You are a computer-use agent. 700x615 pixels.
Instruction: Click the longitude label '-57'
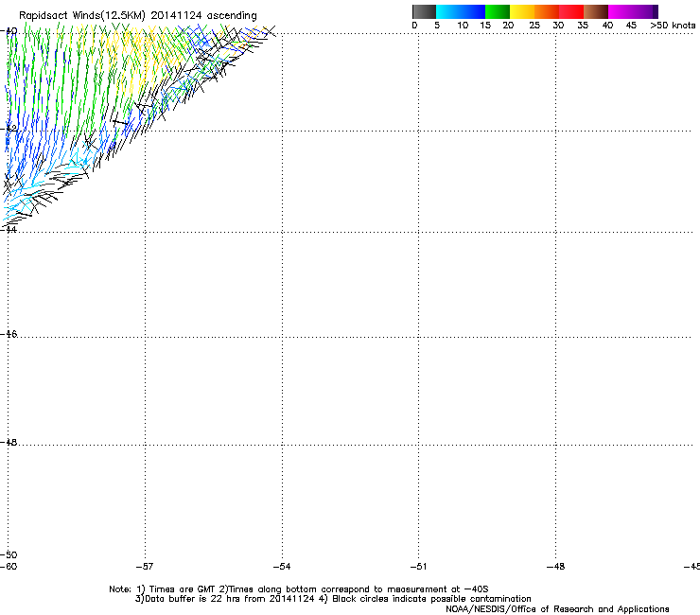pyautogui.click(x=145, y=567)
